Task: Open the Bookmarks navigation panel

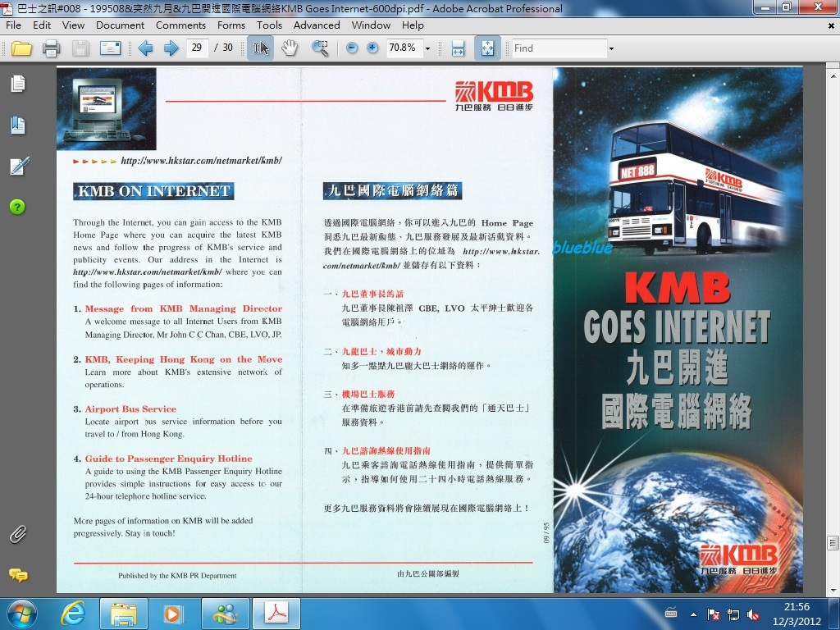Action: 18,125
